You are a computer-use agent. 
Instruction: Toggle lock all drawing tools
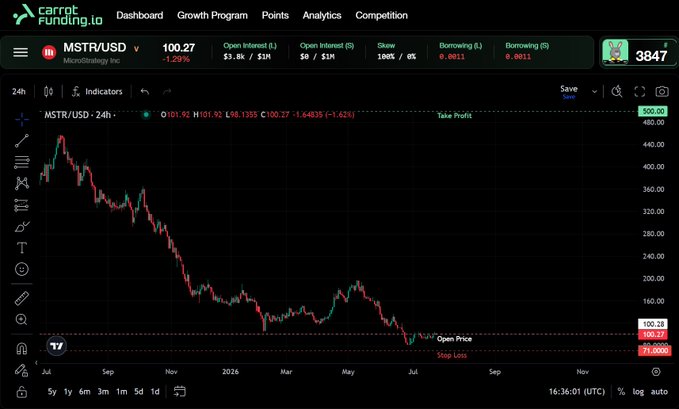coord(22,392)
